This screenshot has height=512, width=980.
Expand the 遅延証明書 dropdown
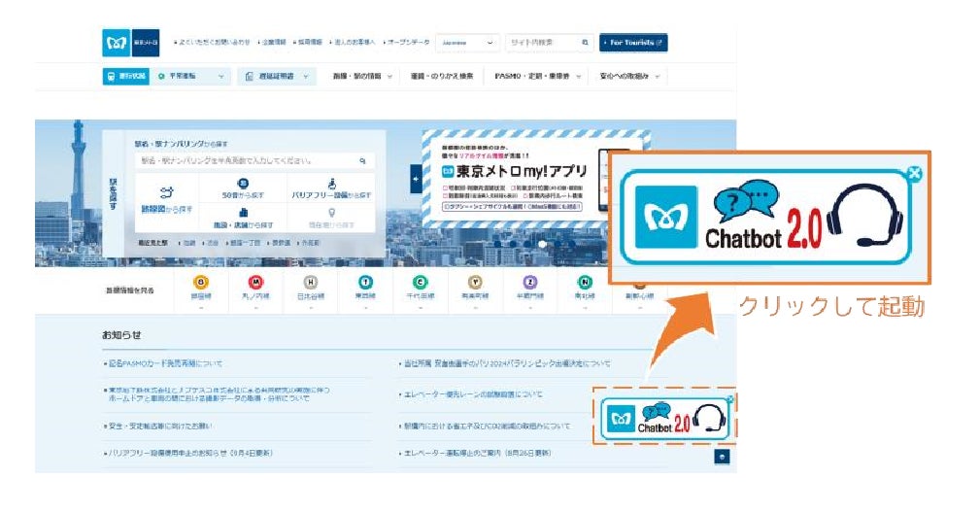tap(277, 77)
